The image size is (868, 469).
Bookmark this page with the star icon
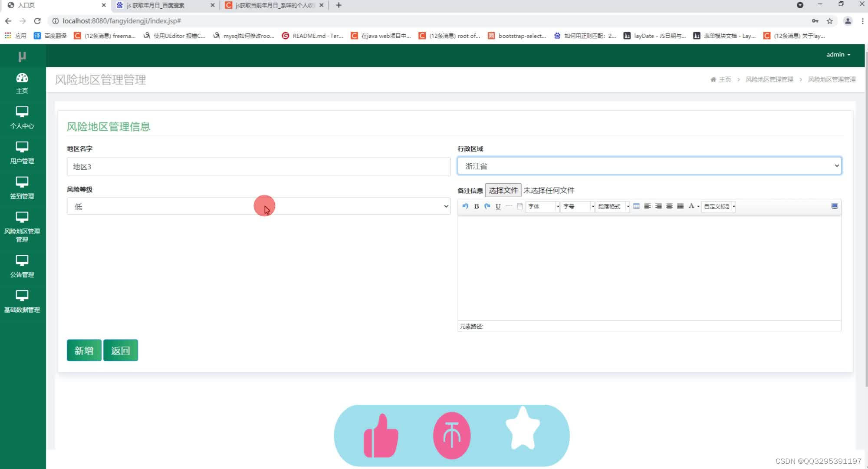(x=829, y=21)
